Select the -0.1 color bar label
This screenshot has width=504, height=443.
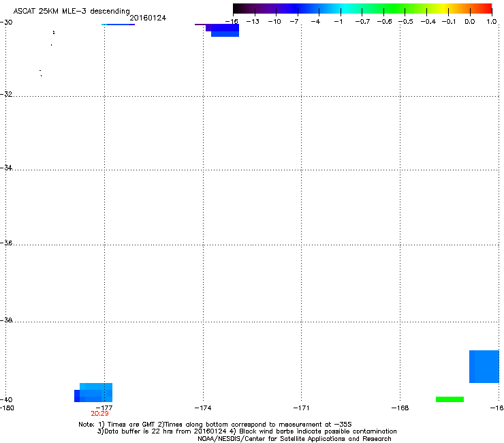click(x=449, y=21)
